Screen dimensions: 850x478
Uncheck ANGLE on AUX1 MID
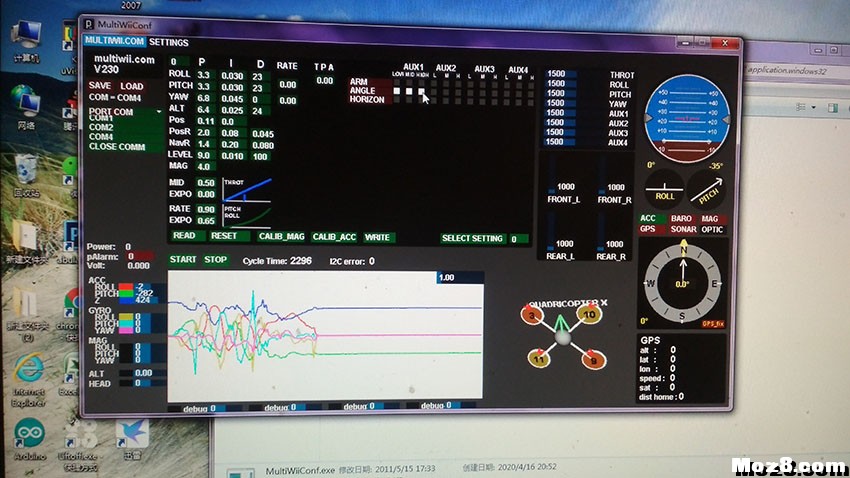tap(409, 91)
